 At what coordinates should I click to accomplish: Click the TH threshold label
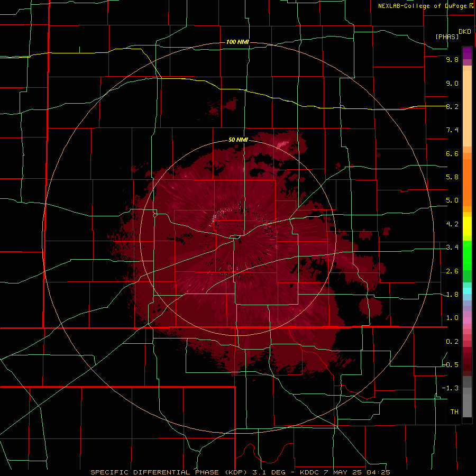(x=454, y=412)
